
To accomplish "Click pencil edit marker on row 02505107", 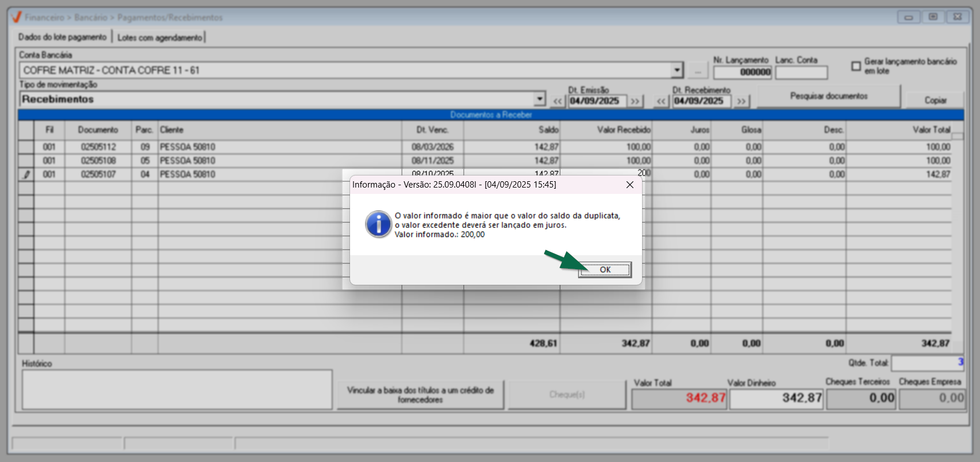I will click(x=26, y=174).
